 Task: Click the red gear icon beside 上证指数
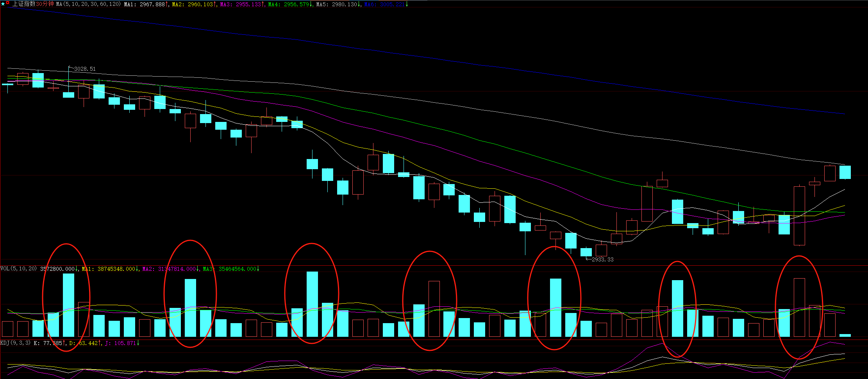7,3
